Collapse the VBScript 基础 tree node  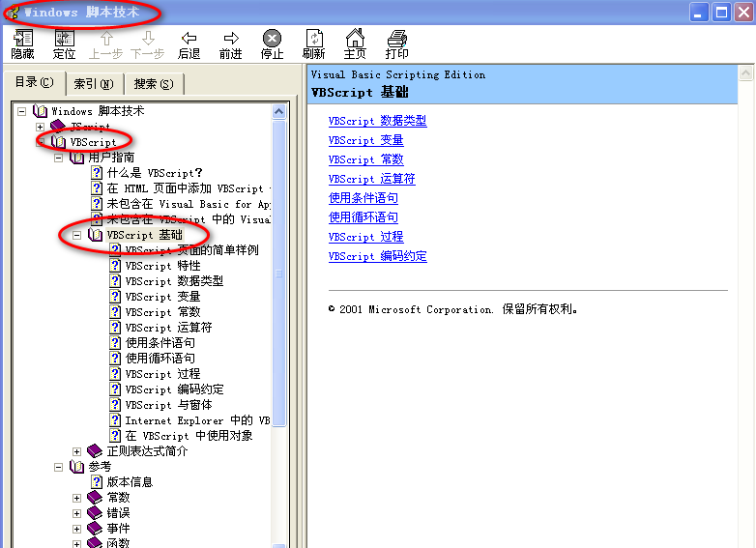coord(76,235)
